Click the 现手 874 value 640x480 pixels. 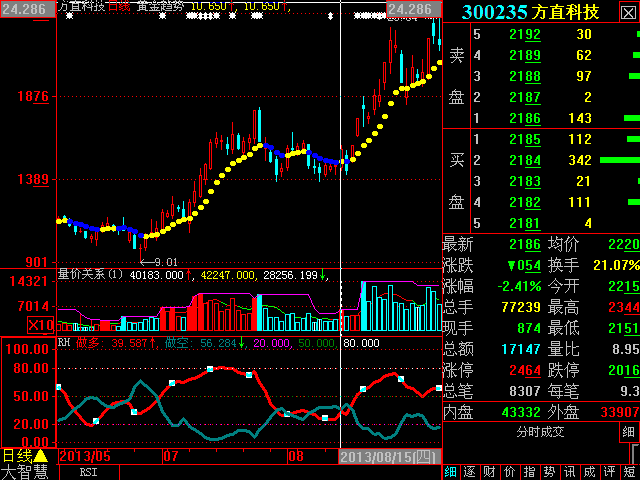(529, 329)
